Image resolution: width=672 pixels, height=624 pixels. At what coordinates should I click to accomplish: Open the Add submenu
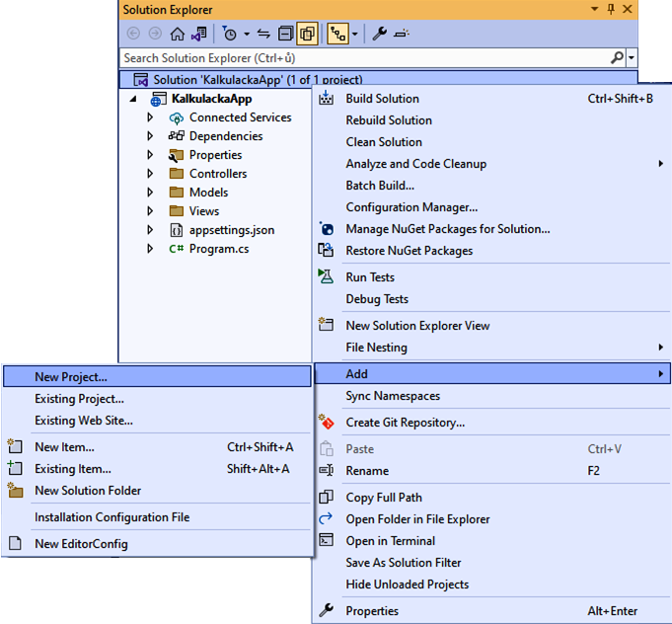pos(492,374)
